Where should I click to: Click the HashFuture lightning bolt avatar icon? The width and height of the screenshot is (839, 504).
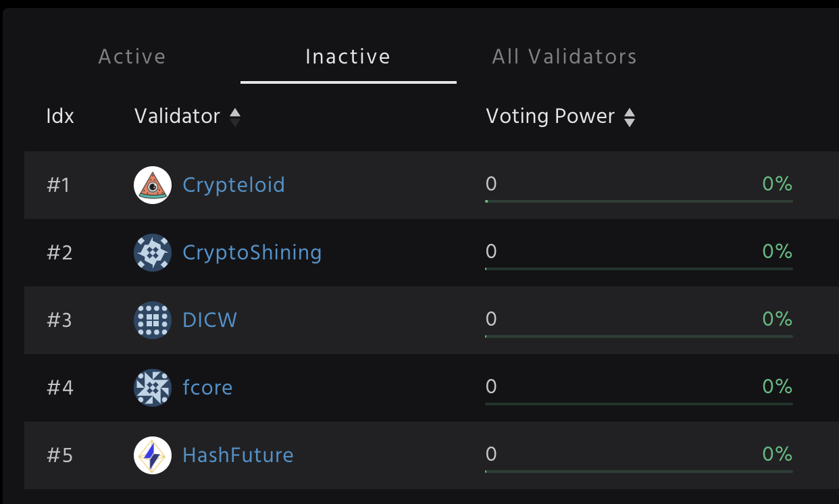coord(153,455)
